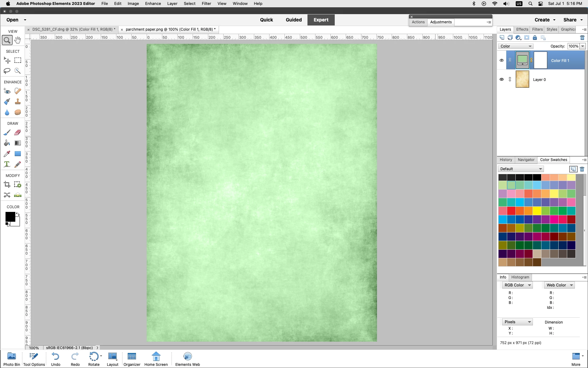
Task: Select the Gradient tool
Action: click(x=18, y=143)
